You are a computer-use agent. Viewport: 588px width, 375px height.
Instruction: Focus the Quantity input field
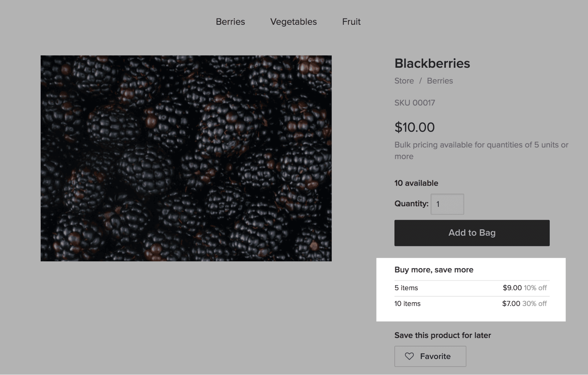pos(447,204)
